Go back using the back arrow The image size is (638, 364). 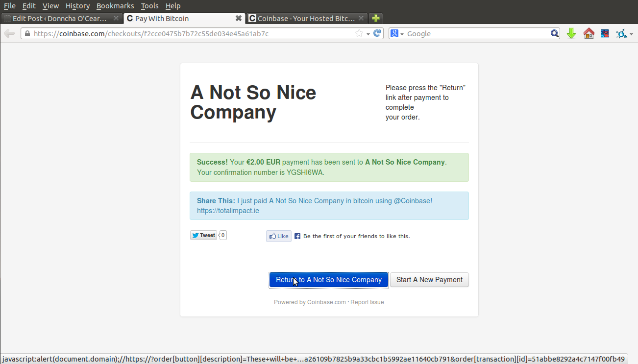9,33
